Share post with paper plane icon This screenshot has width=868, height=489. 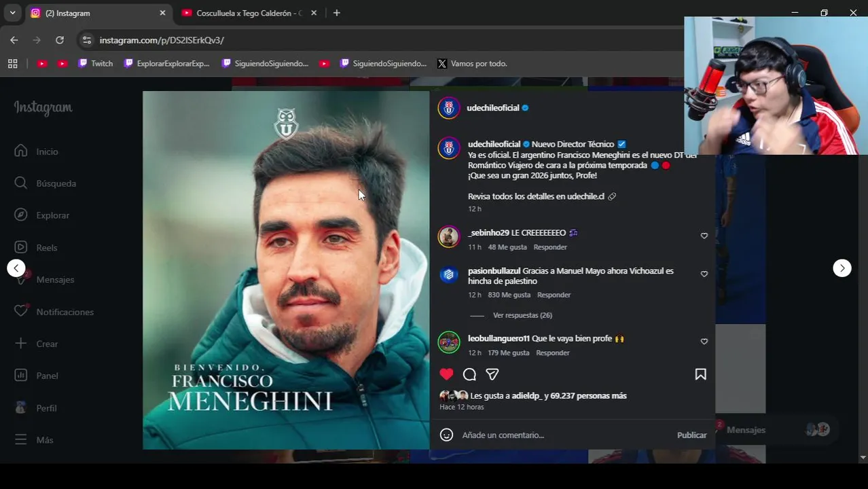point(492,374)
